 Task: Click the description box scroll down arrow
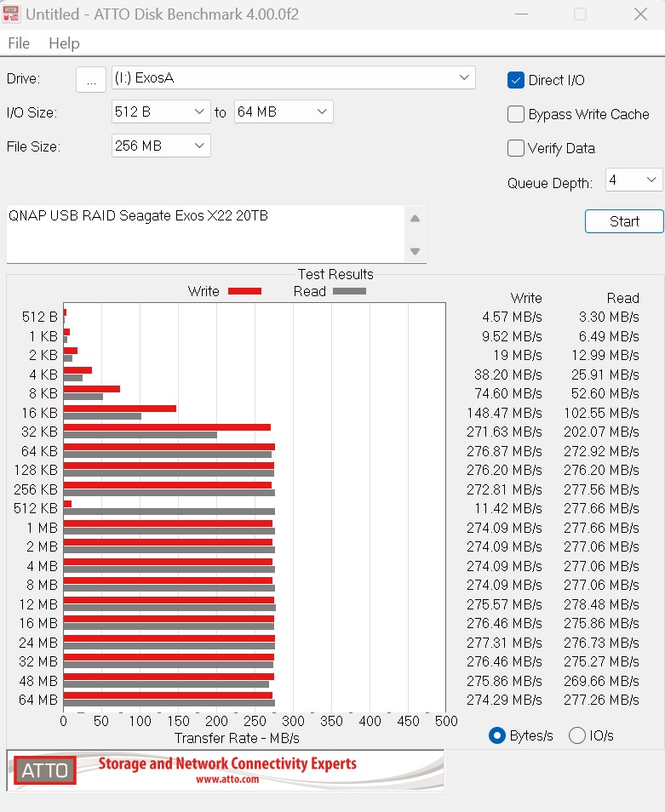(415, 251)
